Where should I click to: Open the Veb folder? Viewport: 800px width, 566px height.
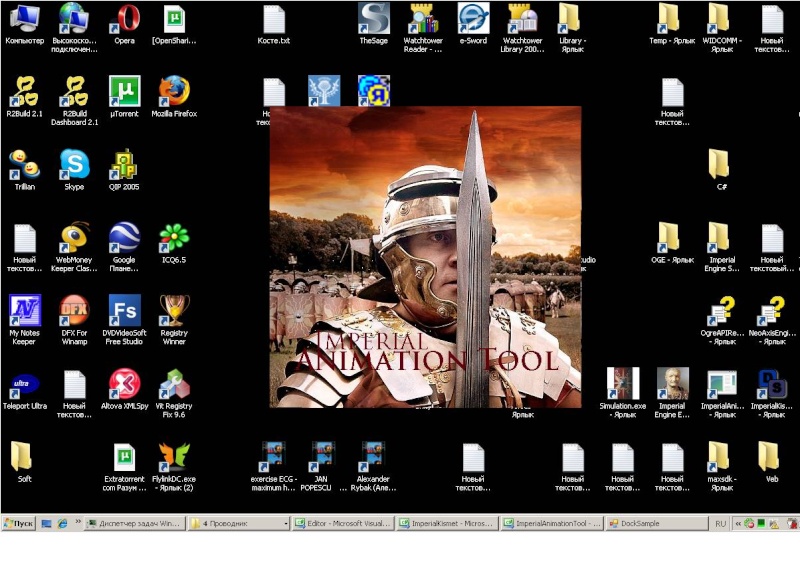tap(771, 462)
